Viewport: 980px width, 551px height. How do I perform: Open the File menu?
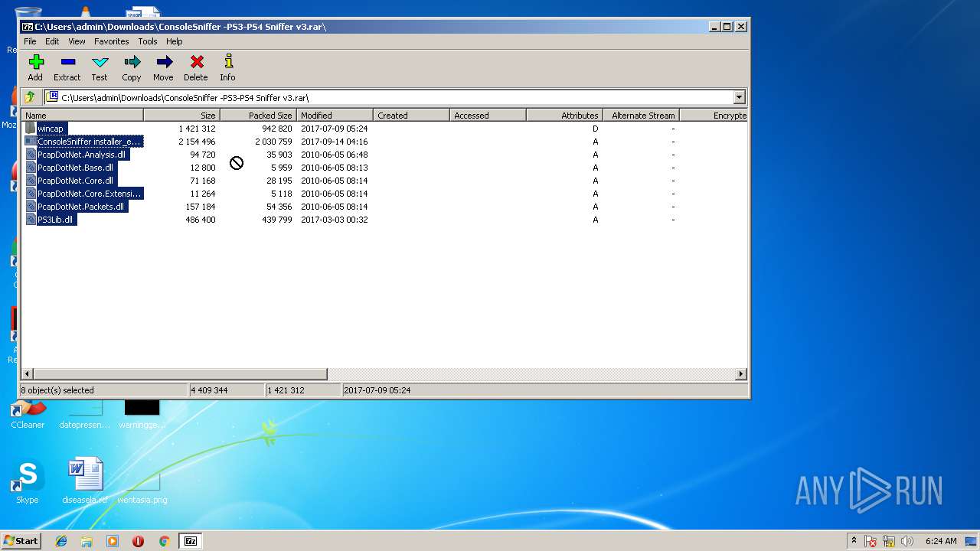click(x=30, y=41)
